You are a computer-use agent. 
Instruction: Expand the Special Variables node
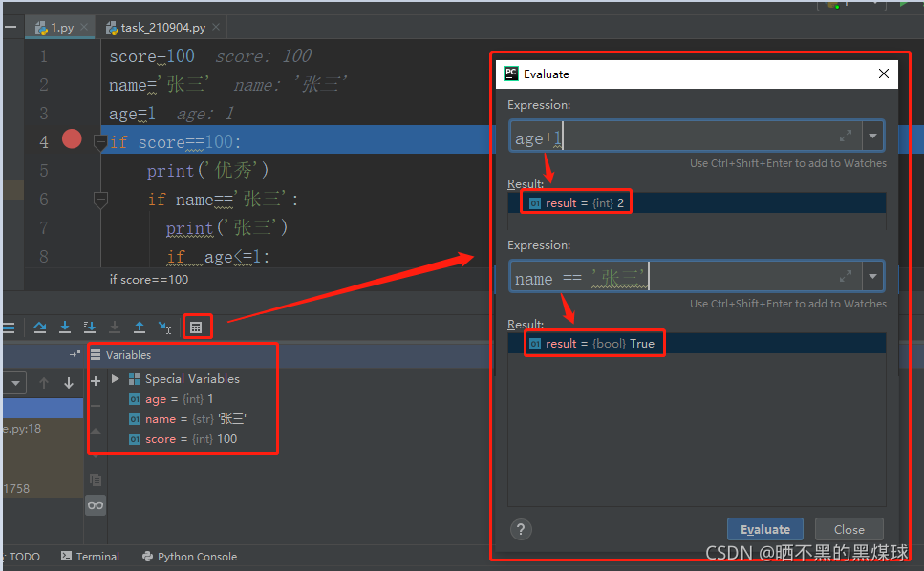click(116, 378)
